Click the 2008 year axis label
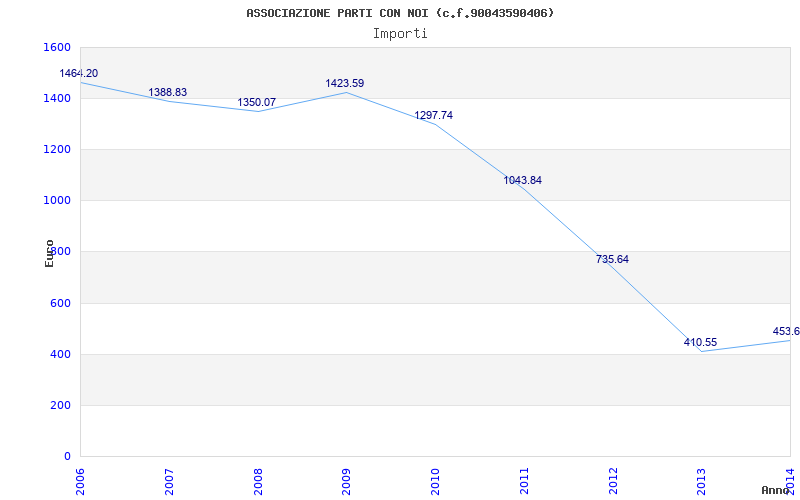Screen dimensions: 800x500 258,480
